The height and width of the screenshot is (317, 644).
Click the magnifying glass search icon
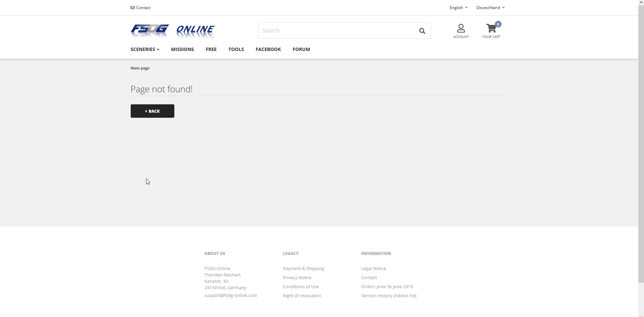tap(422, 31)
